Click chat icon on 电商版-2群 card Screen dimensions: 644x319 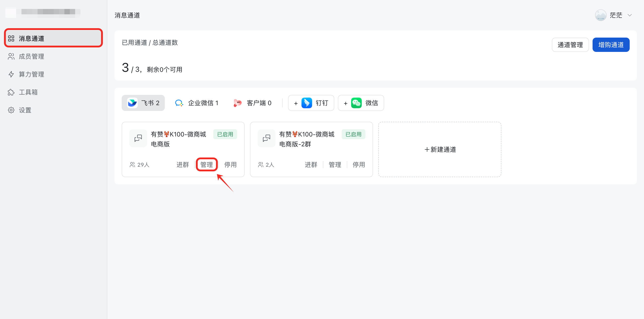(266, 138)
